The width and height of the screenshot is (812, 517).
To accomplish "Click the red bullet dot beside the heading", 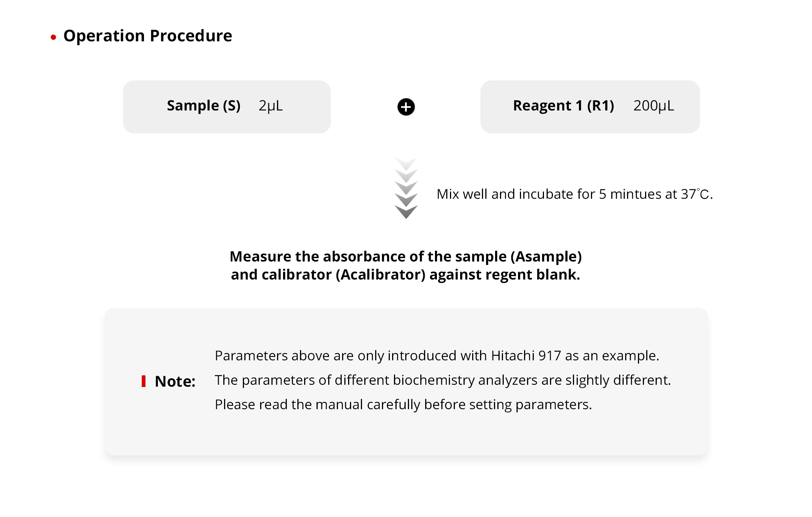I will click(x=53, y=37).
